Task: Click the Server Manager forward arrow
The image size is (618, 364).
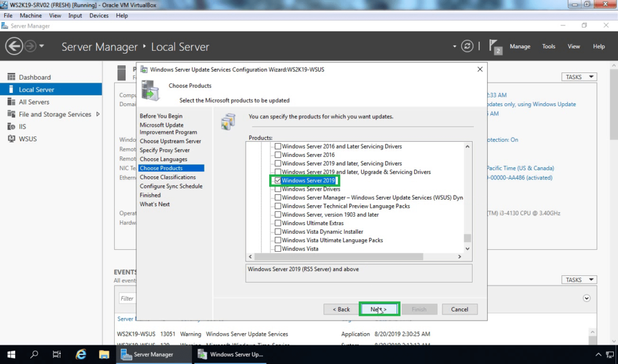Action: point(30,46)
